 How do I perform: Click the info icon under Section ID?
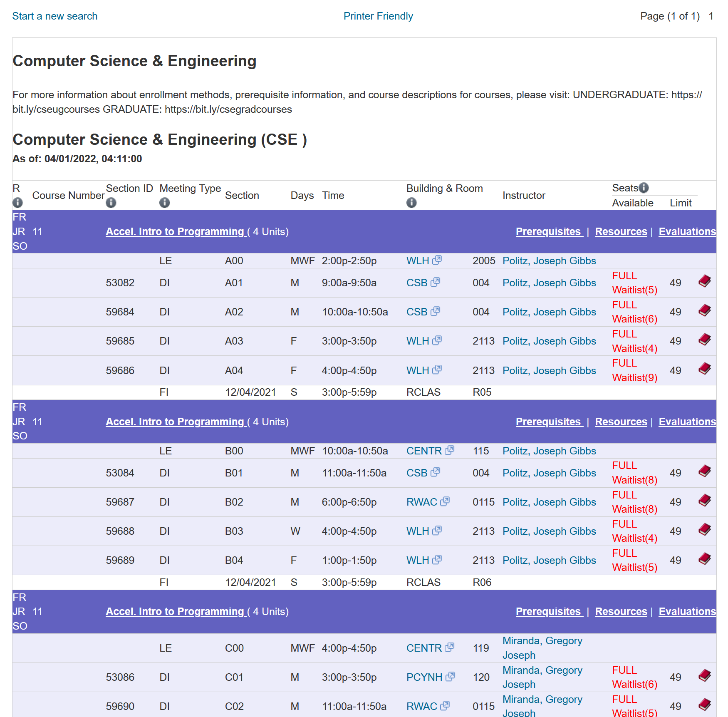(111, 203)
